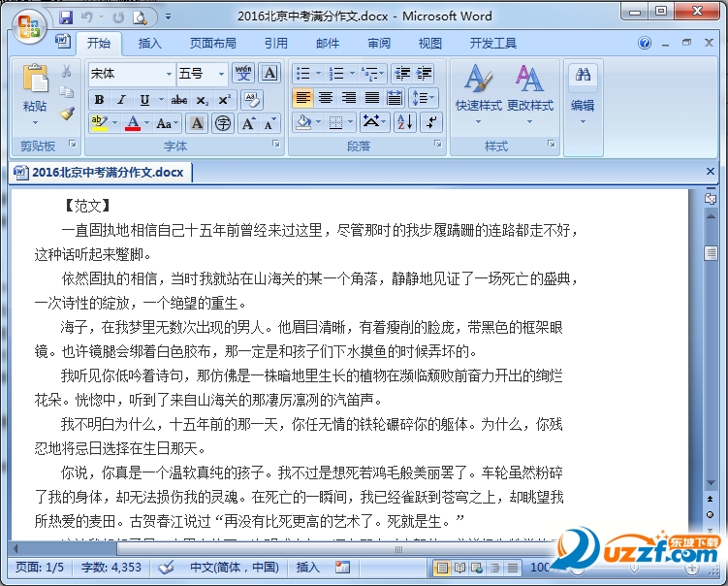728x586 pixels.
Task: Open the 开发工具 ribbon tab
Action: [x=493, y=44]
